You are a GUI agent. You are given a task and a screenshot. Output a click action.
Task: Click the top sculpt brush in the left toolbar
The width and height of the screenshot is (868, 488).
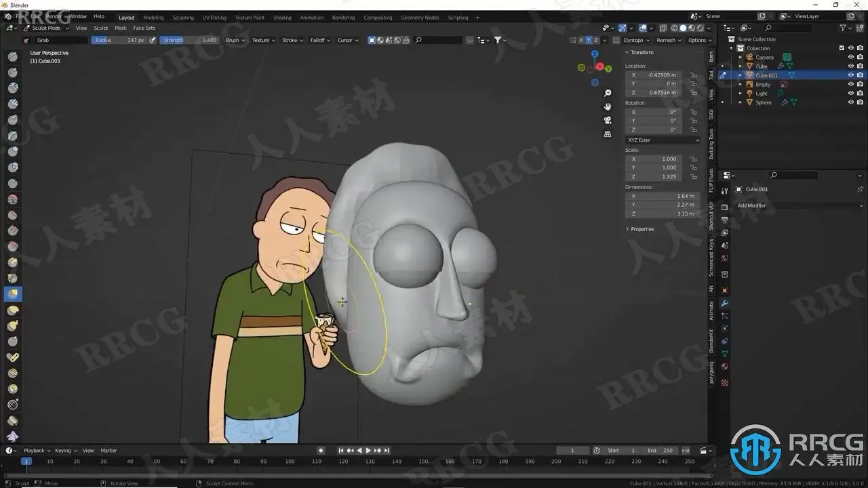[13, 56]
